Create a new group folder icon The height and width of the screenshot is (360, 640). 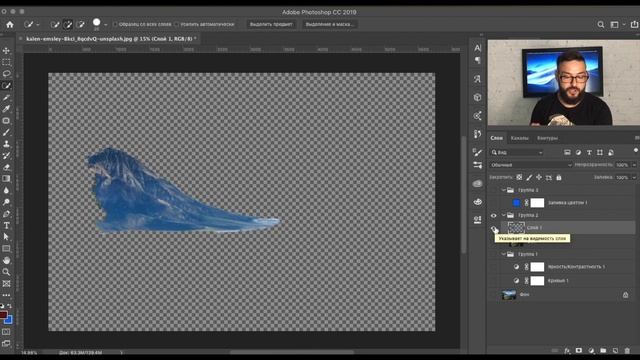tap(603, 351)
